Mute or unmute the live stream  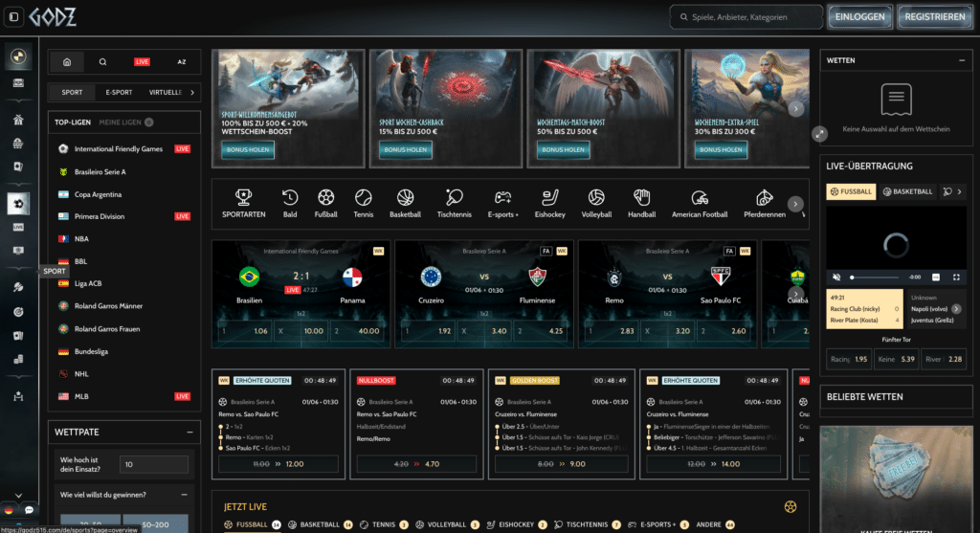coord(836,278)
